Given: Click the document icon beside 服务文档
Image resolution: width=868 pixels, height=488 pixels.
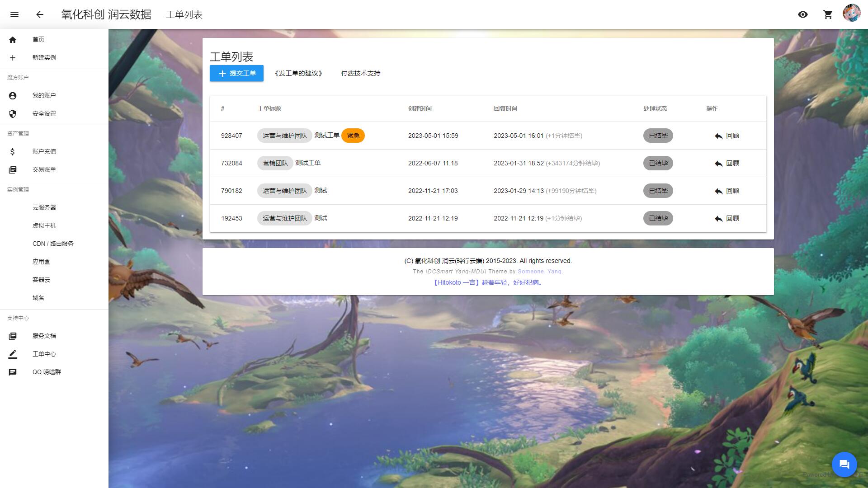Looking at the screenshot, I should 13,336.
